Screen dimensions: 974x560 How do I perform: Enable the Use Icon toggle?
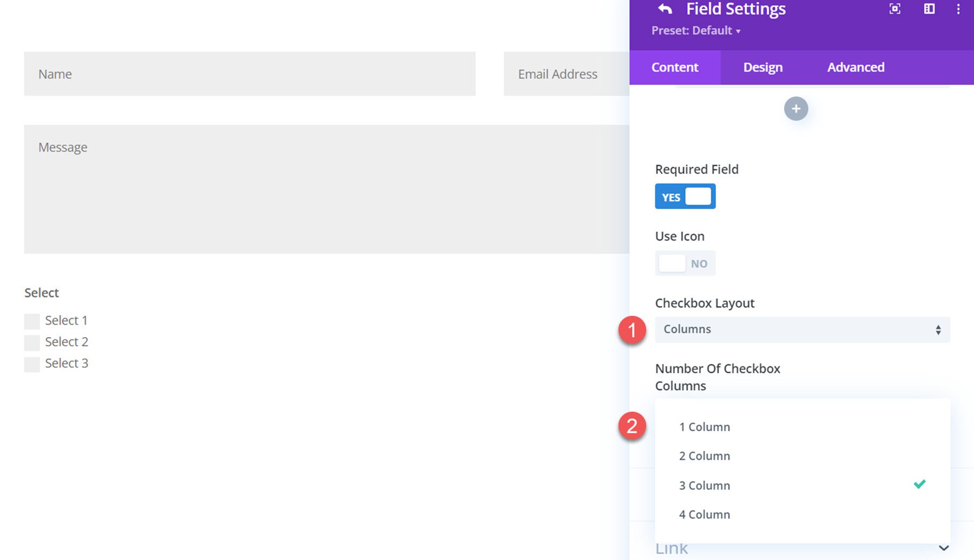click(685, 263)
